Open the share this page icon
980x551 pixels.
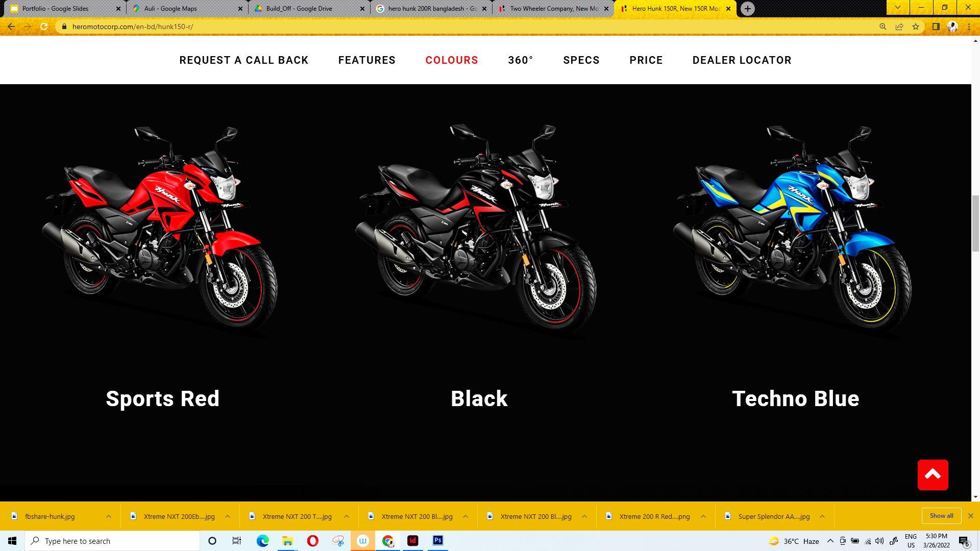[x=899, y=27]
